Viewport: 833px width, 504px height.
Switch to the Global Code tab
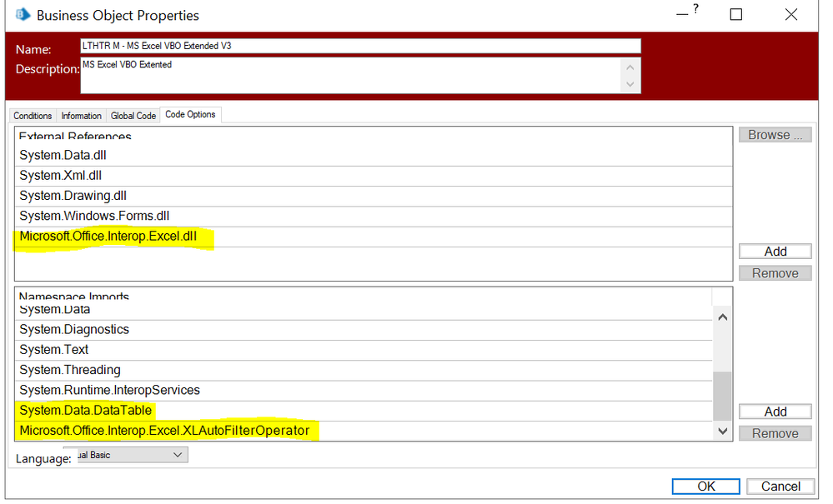click(133, 116)
